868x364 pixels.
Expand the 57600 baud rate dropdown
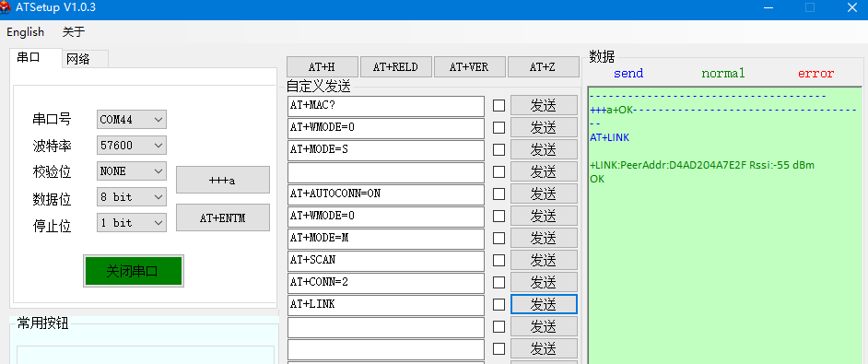[x=131, y=146]
